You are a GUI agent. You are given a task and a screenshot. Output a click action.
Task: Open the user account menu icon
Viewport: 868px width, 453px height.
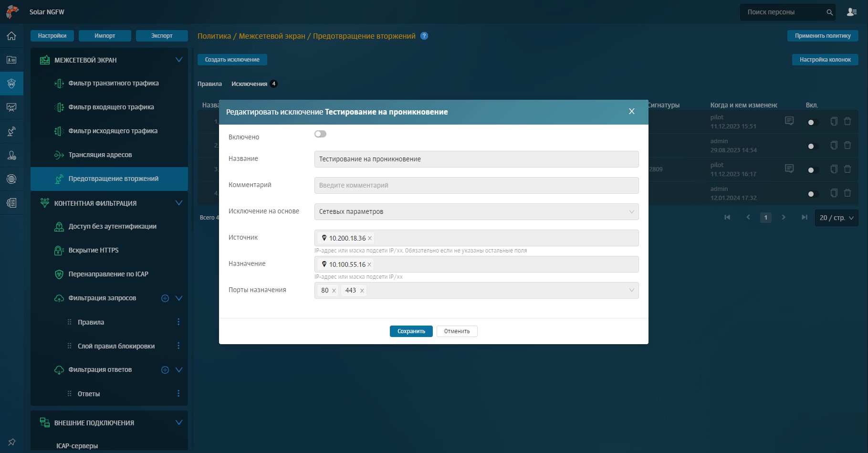click(x=852, y=12)
